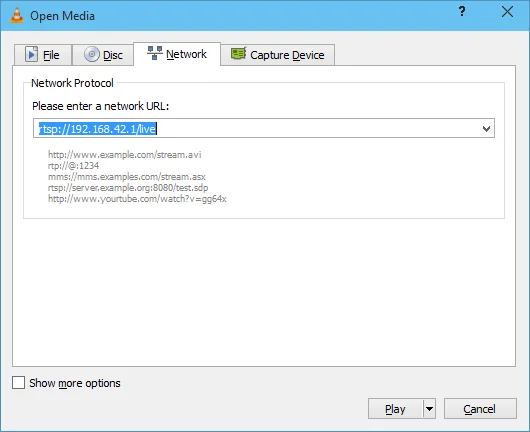Click example text rtp://@:1234
The height and width of the screenshot is (432, 530).
pos(73,166)
